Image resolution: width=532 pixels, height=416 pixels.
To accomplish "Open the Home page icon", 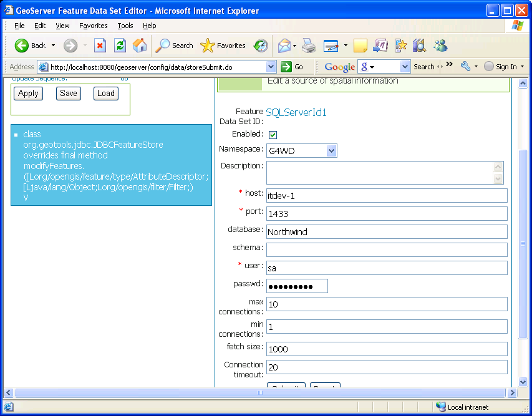I will tap(140, 46).
